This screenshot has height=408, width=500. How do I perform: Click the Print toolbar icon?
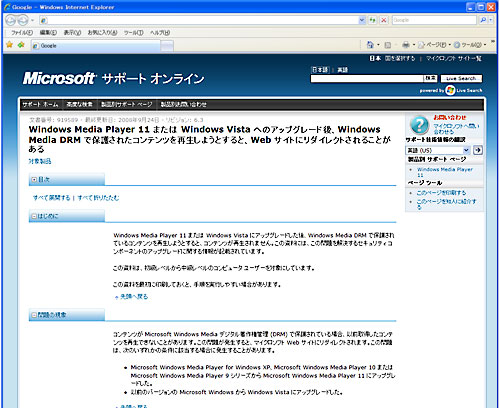tap(406, 45)
